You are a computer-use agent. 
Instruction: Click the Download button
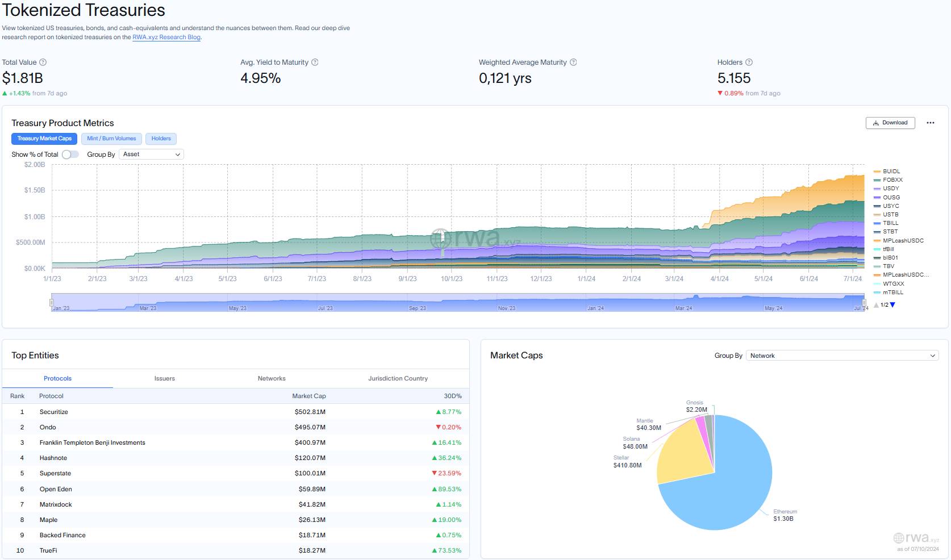pyautogui.click(x=890, y=123)
